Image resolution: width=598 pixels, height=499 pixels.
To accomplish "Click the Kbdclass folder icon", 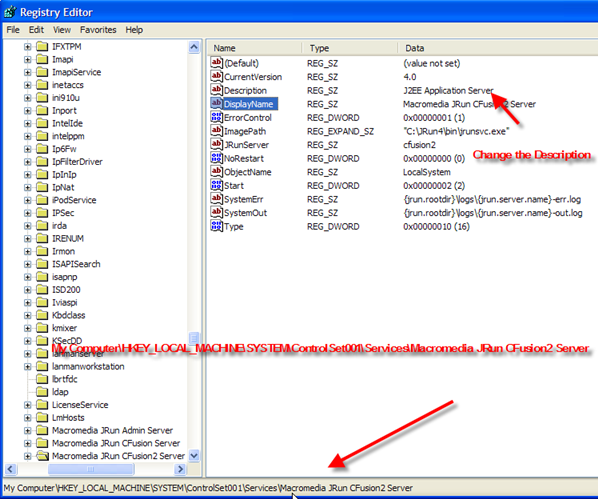I will coord(42,315).
